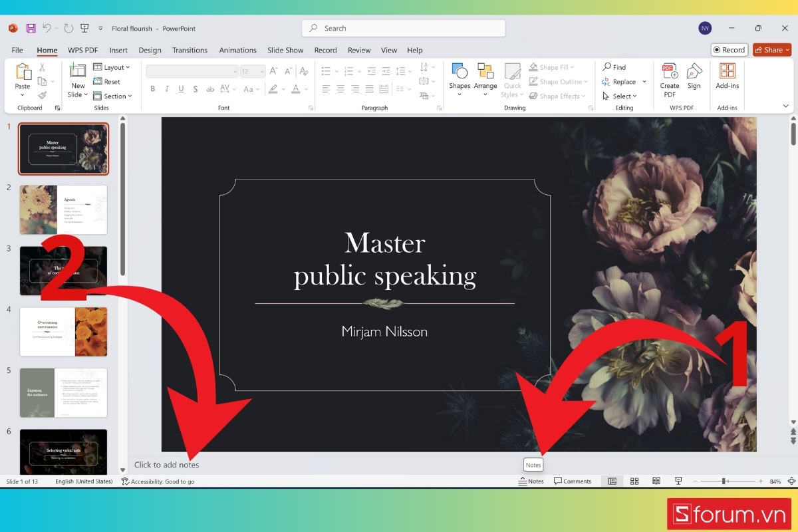Switch to Slide Sorter view
798x532 pixels.
coord(634,480)
